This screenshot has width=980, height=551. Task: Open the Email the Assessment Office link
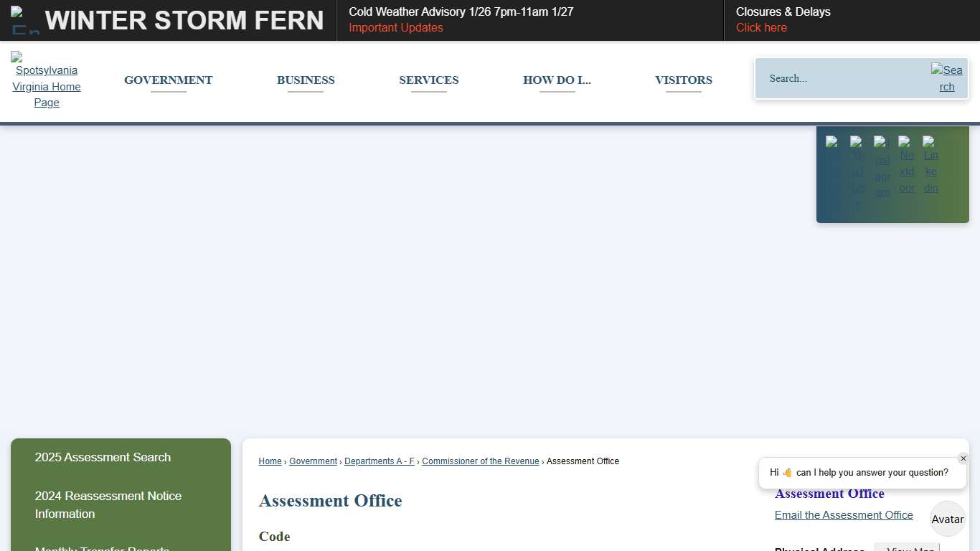click(x=844, y=515)
